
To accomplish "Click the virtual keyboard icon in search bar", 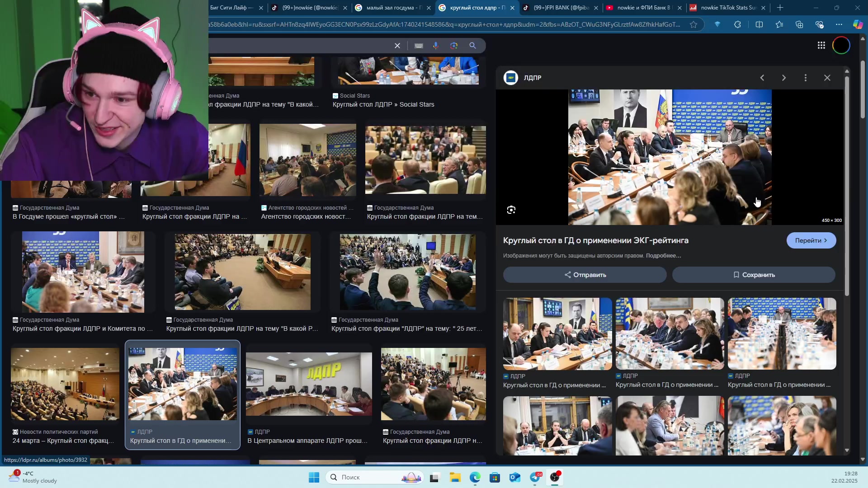I will 419,46.
